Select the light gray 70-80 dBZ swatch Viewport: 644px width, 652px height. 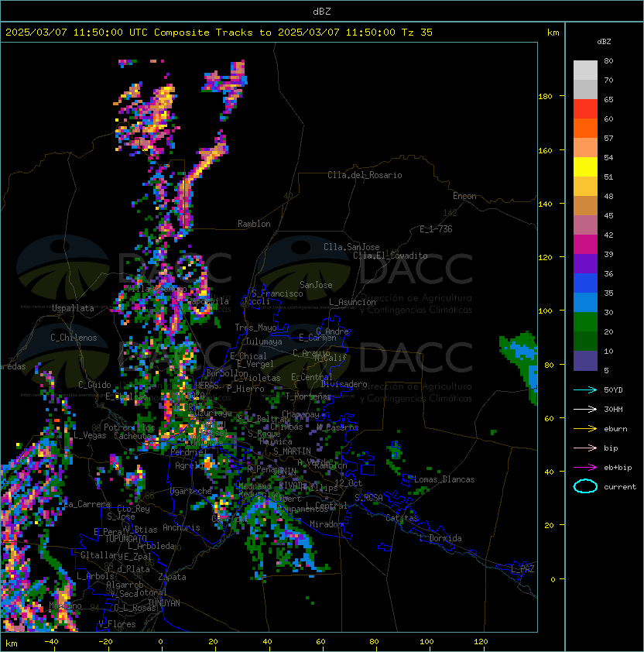tap(585, 70)
